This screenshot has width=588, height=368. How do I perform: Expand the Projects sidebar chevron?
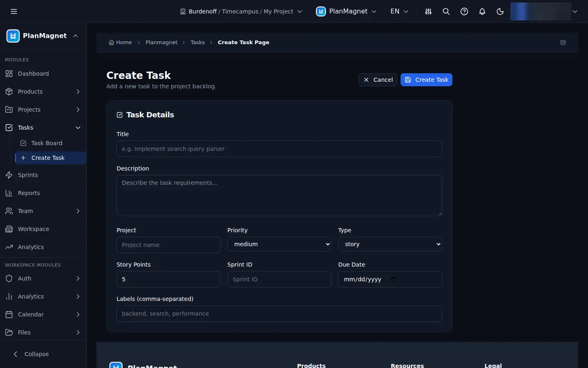[x=78, y=110]
